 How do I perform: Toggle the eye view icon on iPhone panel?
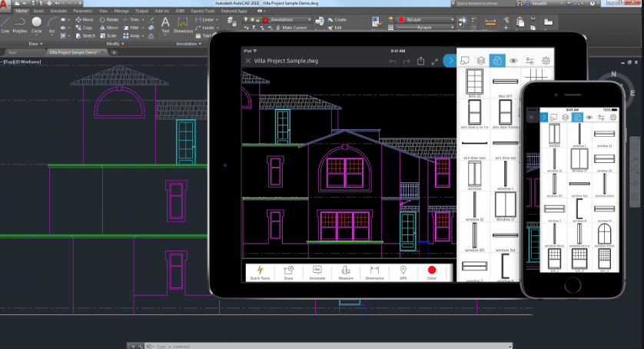point(589,118)
